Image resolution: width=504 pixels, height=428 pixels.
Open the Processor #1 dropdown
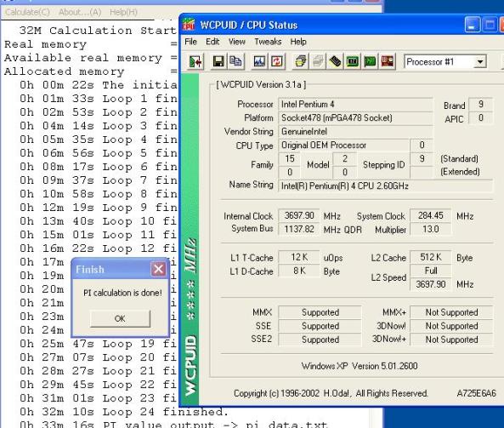[480, 61]
